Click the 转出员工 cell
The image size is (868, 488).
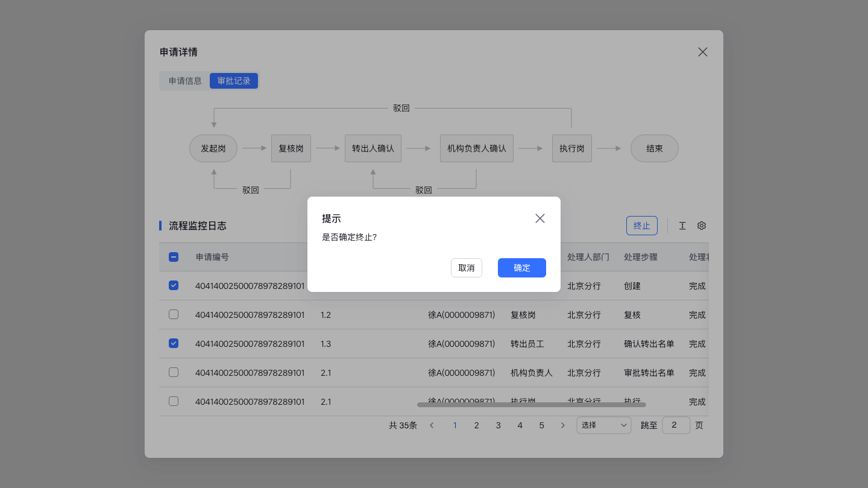pyautogui.click(x=527, y=344)
